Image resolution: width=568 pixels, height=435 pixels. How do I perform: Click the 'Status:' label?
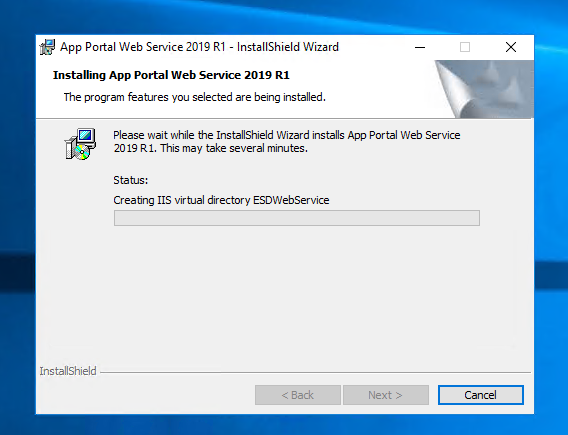click(130, 180)
